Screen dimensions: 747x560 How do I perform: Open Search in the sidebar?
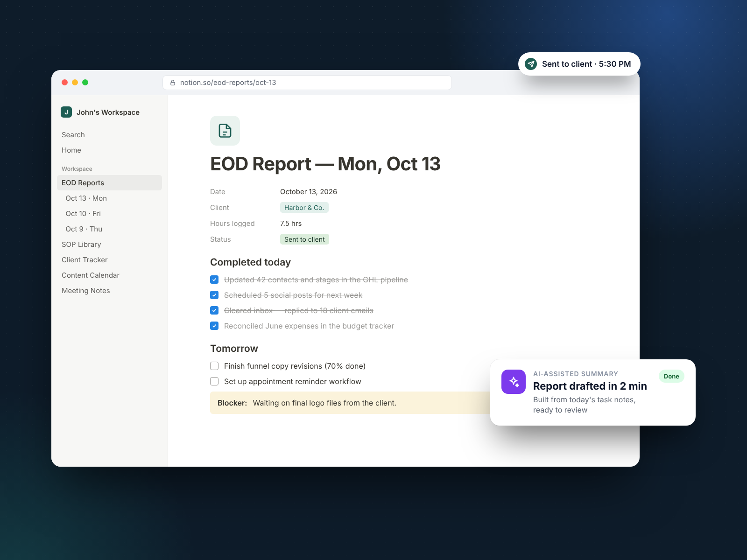pos(109,135)
